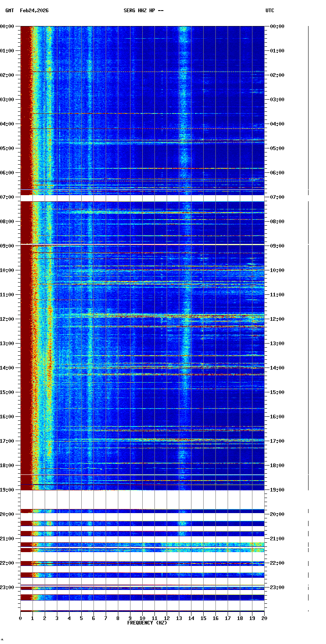Click the GMT label at top left
Image resolution: width=326 pixels, height=644 pixels.
point(10,11)
